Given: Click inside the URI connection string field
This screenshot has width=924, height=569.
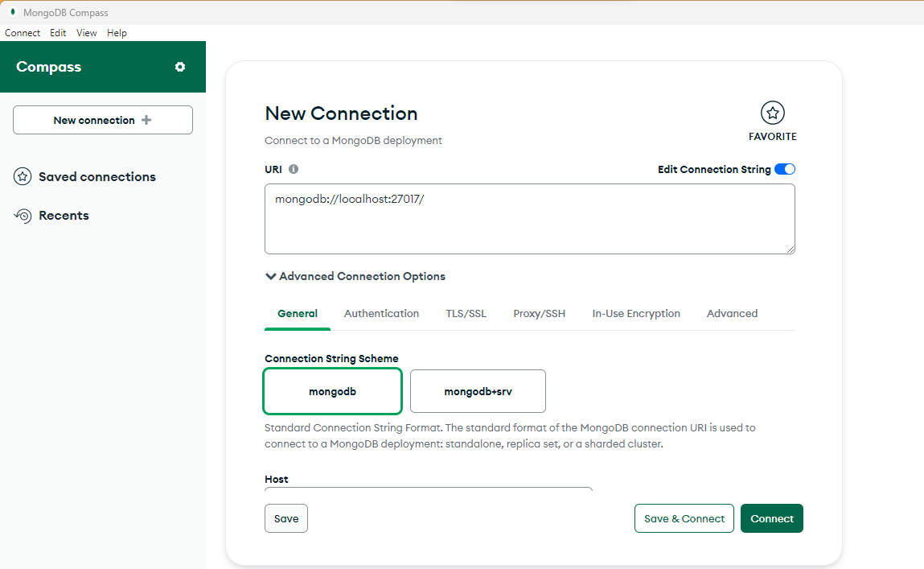Looking at the screenshot, I should [x=530, y=219].
